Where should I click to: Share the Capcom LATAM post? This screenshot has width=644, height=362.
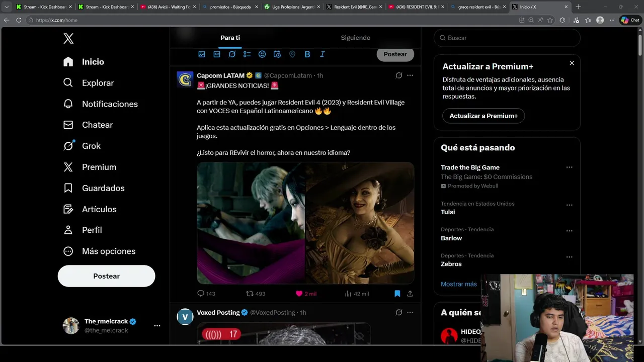(x=410, y=294)
